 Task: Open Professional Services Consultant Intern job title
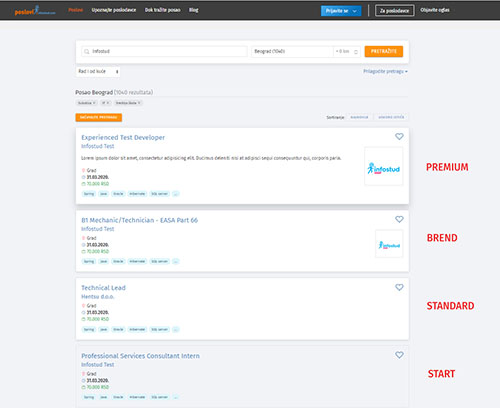pos(140,356)
